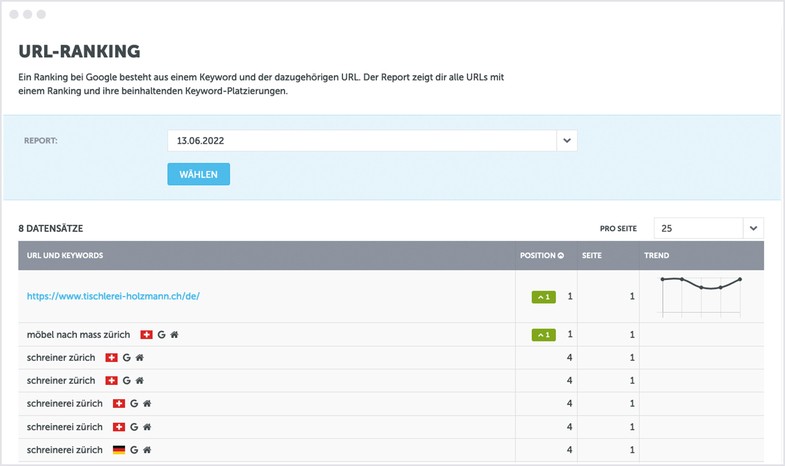This screenshot has width=785, height=466.
Task: Click the report date field showing 13.06.2022
Action: (x=361, y=141)
